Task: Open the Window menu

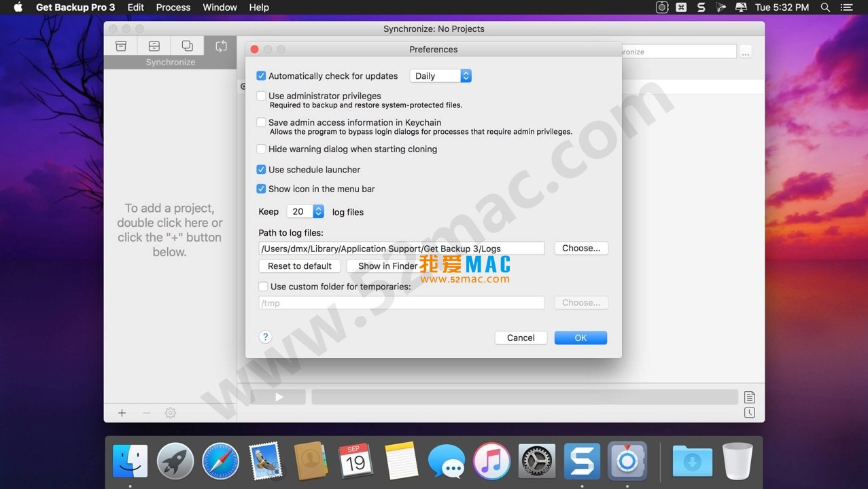Action: click(220, 7)
